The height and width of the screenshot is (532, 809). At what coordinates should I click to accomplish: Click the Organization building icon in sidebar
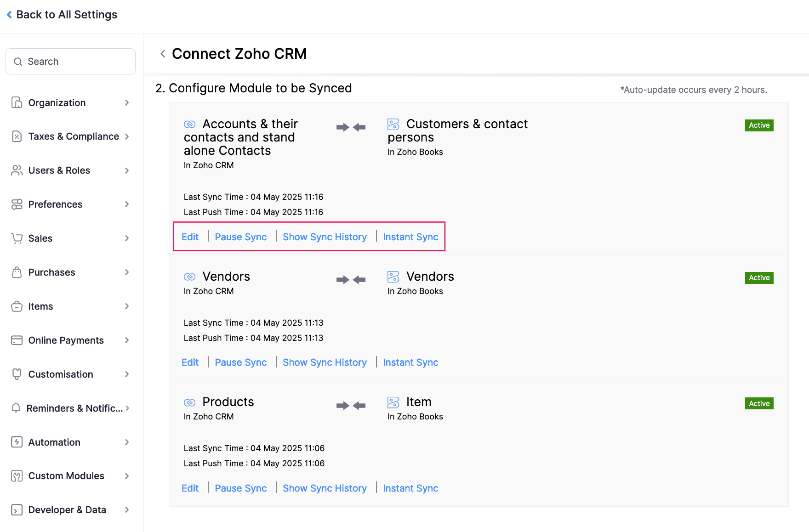[x=17, y=102]
